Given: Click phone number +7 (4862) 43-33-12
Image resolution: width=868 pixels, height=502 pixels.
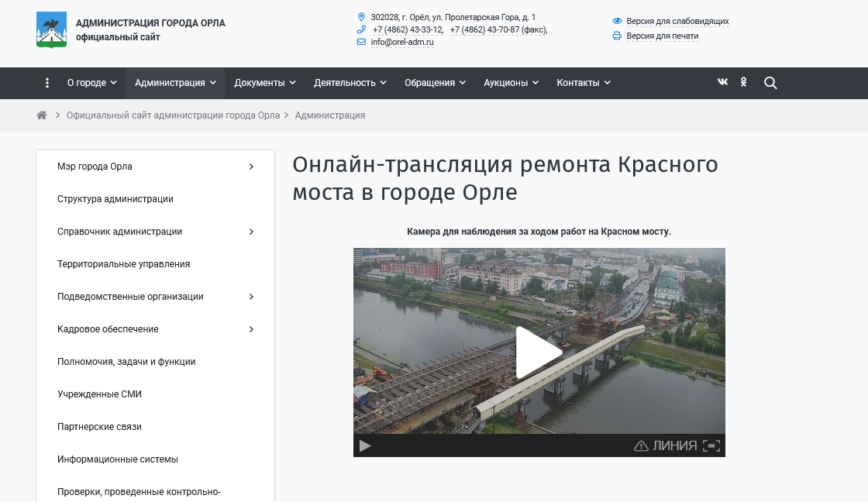Looking at the screenshot, I should point(408,30).
